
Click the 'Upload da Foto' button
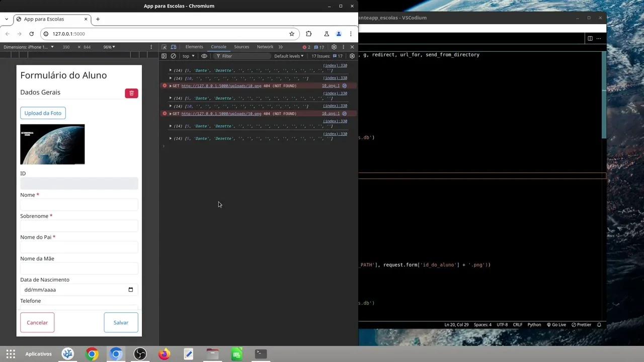click(43, 113)
